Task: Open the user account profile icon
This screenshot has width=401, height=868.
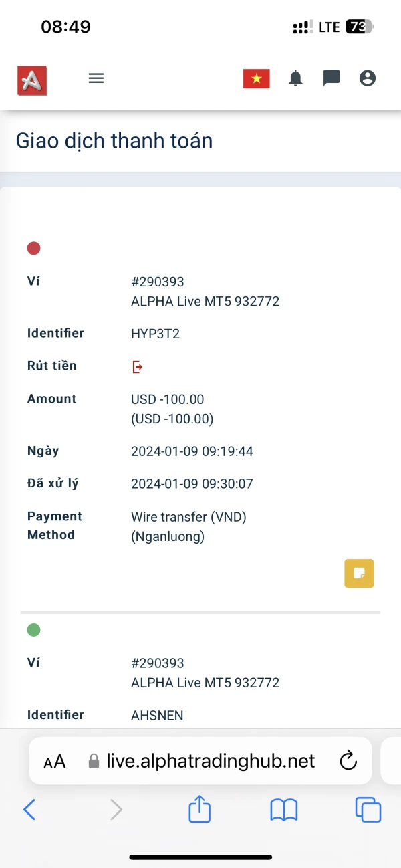Action: 368,78
